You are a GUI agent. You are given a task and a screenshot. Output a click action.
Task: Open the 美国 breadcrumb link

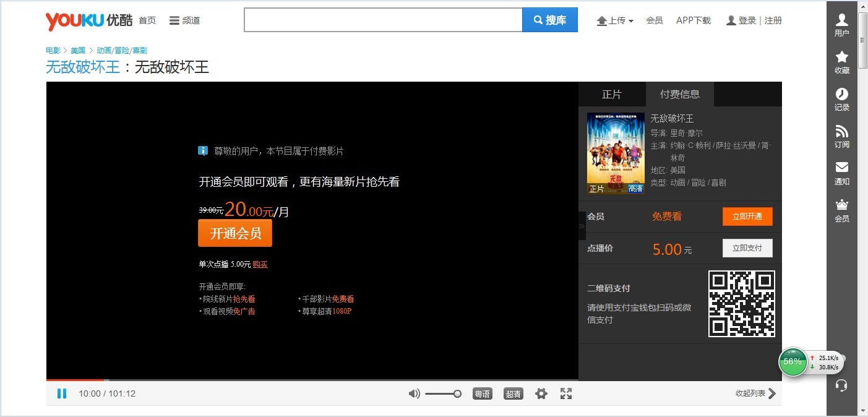point(78,50)
